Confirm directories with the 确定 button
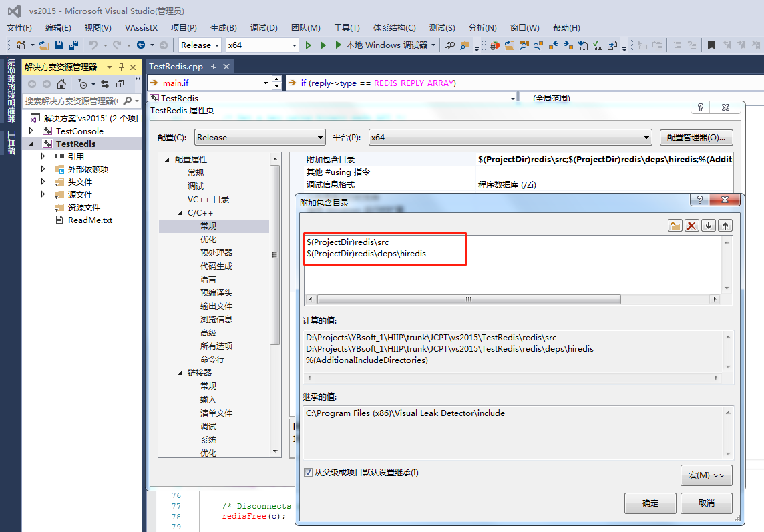Screen dimensions: 764x532 click(x=650, y=503)
